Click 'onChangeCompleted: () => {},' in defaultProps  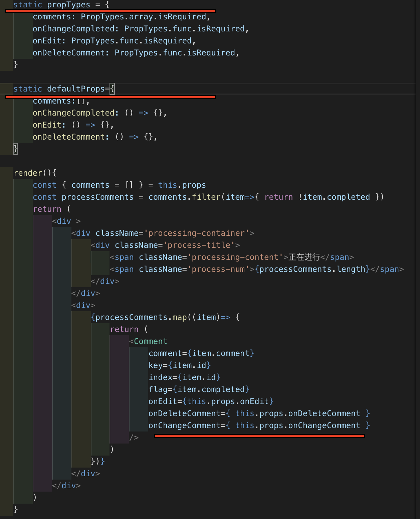coord(100,113)
